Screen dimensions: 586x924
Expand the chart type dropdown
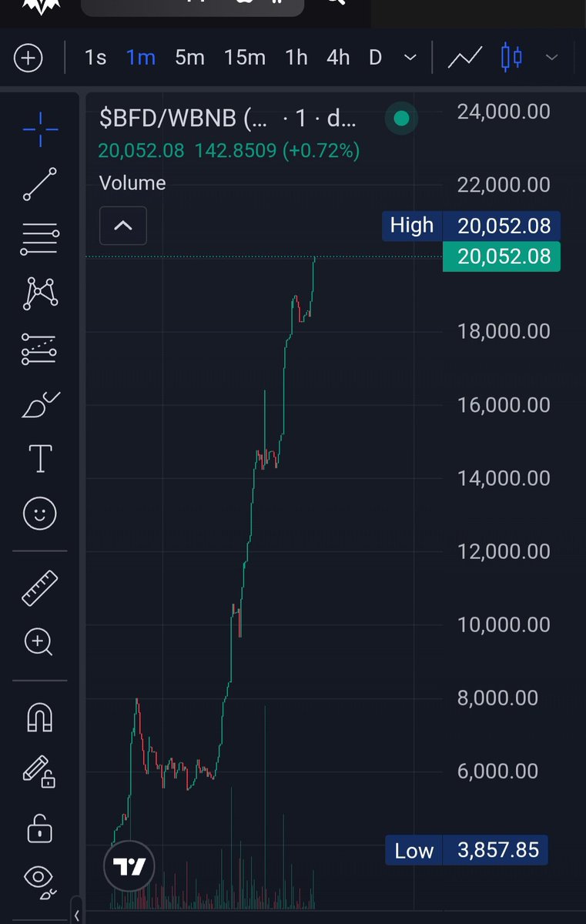[552, 58]
